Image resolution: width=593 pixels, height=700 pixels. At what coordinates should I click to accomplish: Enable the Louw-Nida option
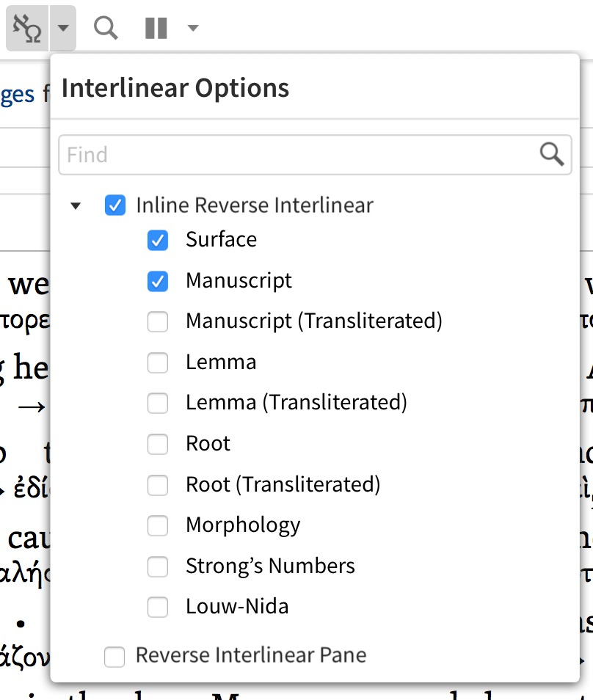157,606
